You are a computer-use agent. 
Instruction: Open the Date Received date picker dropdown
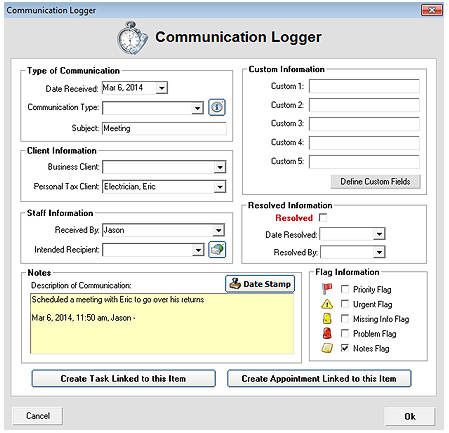[162, 88]
